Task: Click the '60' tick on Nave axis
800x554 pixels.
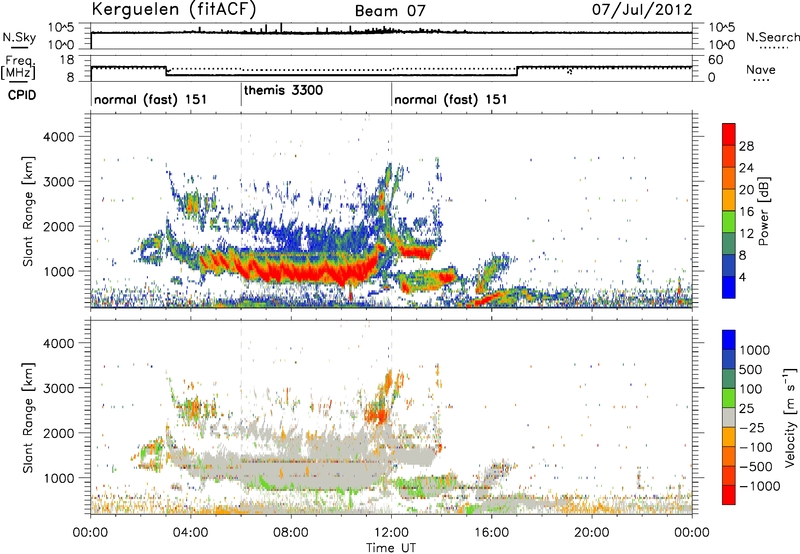Action: (x=715, y=60)
